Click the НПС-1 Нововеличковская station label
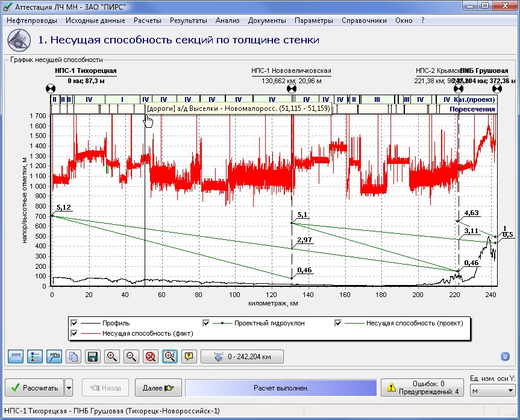The width and height of the screenshot is (520, 420). pyautogui.click(x=291, y=71)
